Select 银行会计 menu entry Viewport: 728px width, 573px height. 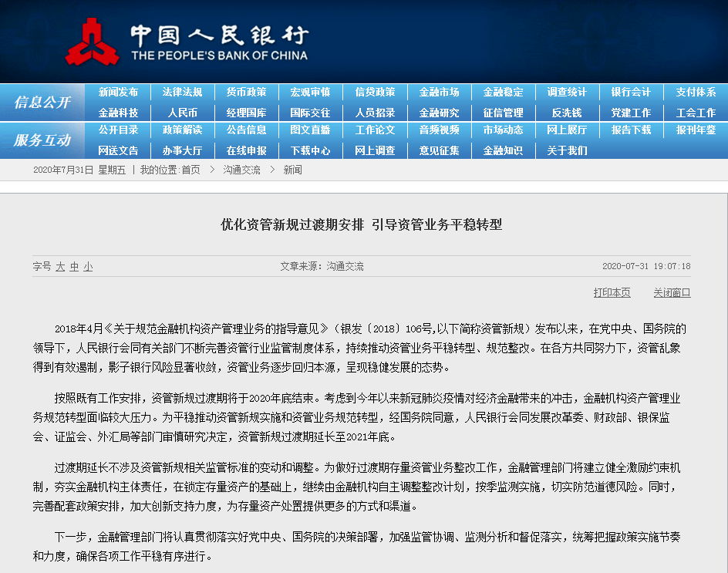pyautogui.click(x=631, y=92)
